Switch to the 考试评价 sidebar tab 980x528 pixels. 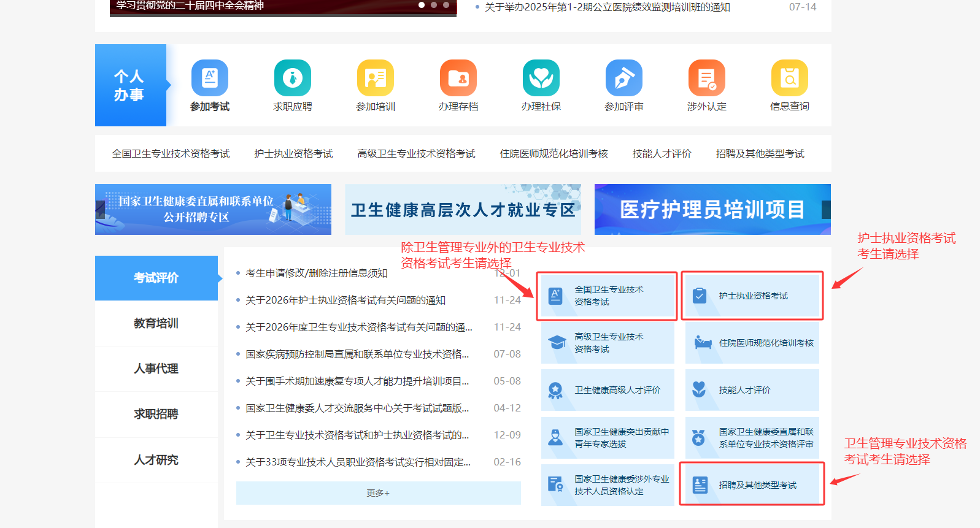coord(156,278)
